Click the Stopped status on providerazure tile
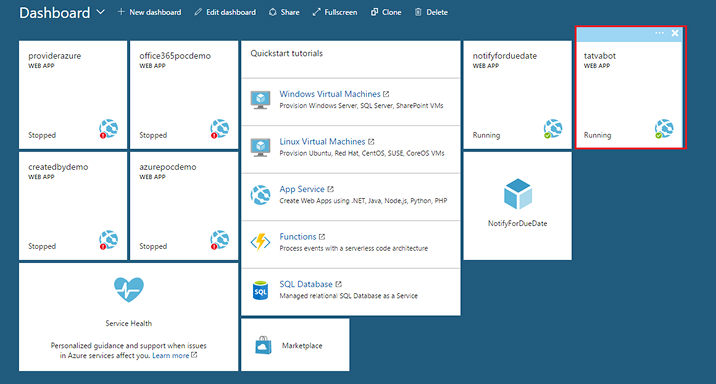 click(42, 135)
